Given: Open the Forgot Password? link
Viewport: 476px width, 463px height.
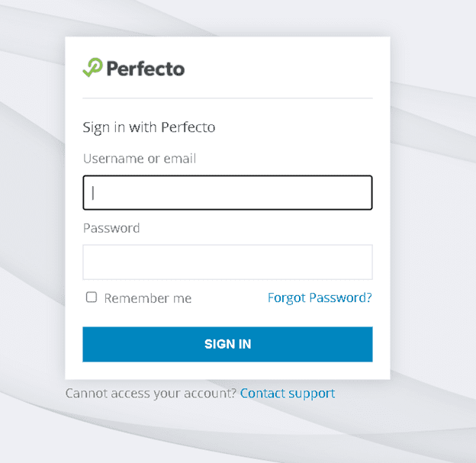Looking at the screenshot, I should coord(320,297).
